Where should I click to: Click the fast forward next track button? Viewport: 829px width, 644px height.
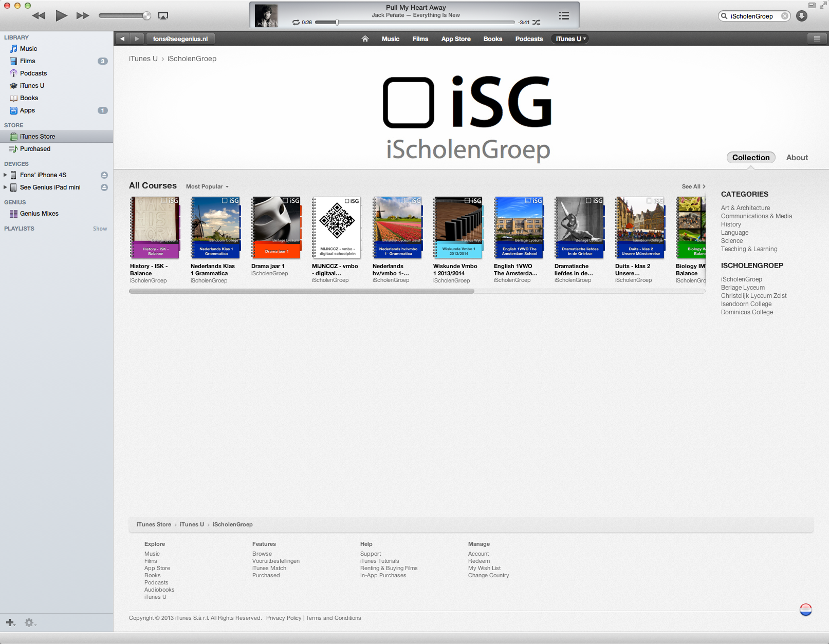click(x=83, y=16)
